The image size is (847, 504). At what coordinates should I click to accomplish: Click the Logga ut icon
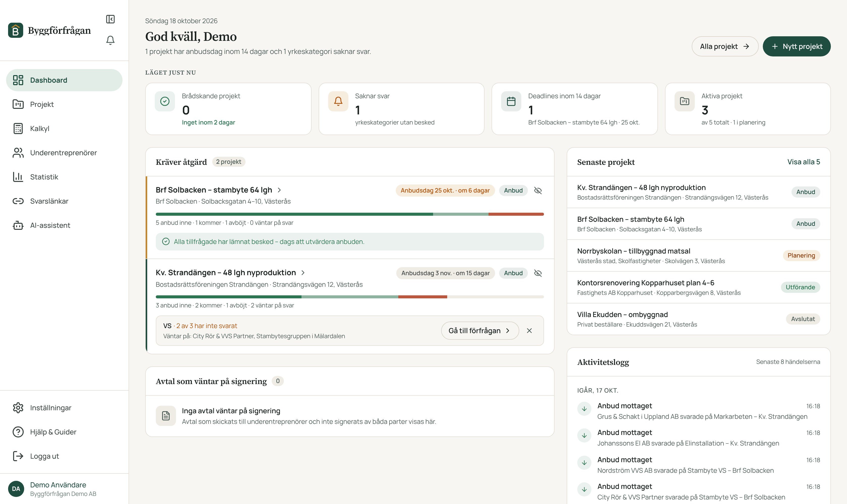click(x=18, y=456)
